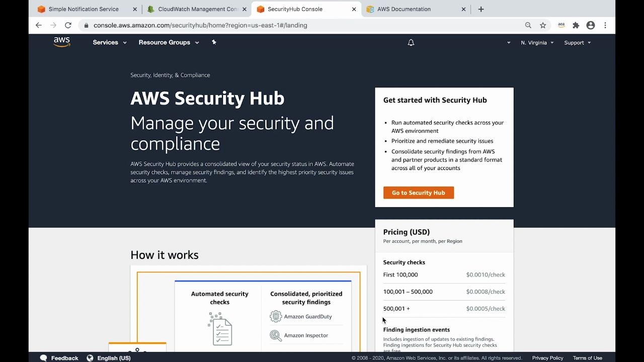Click the 'First 100,000' pricing row
This screenshot has width=644, height=362.
[444, 275]
